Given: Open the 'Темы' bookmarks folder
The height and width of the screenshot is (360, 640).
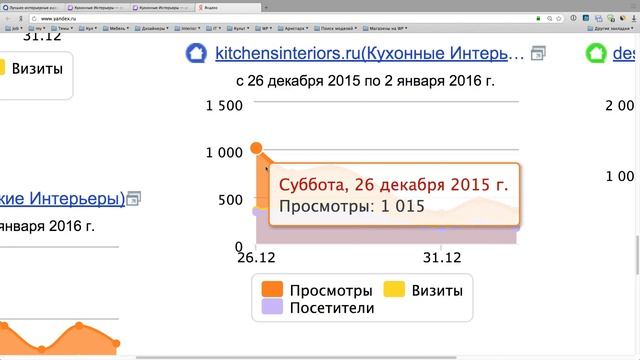Looking at the screenshot, I should 62,29.
